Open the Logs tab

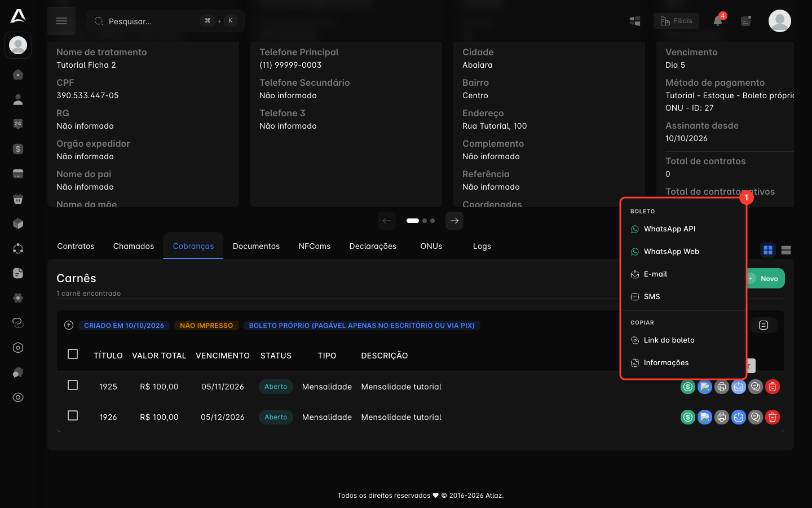coord(482,246)
